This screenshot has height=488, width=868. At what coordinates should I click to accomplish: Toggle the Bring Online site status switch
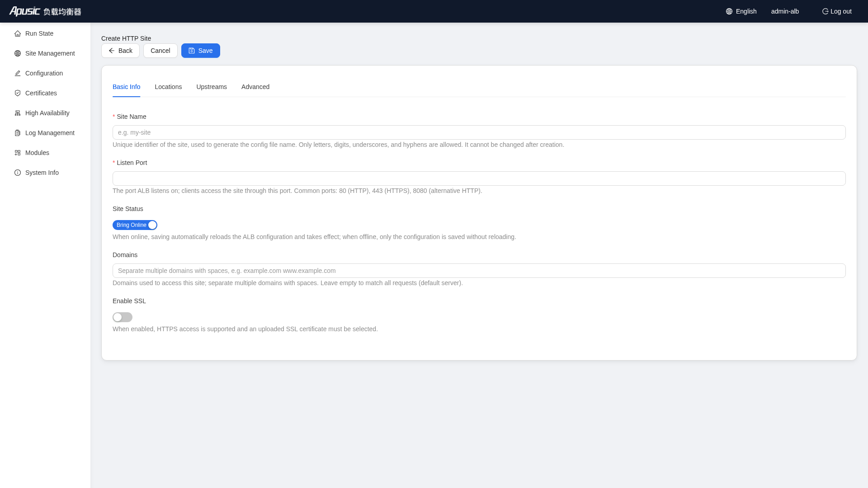pos(135,225)
